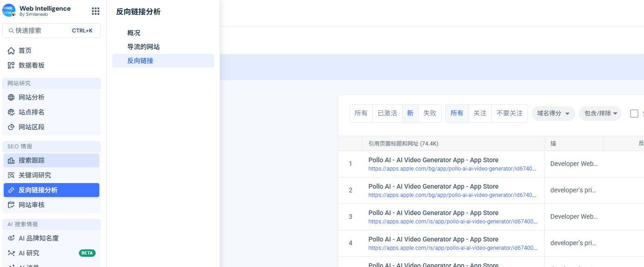Click the 反向链接分析 panel heading
The width and height of the screenshot is (644, 267).
click(138, 12)
